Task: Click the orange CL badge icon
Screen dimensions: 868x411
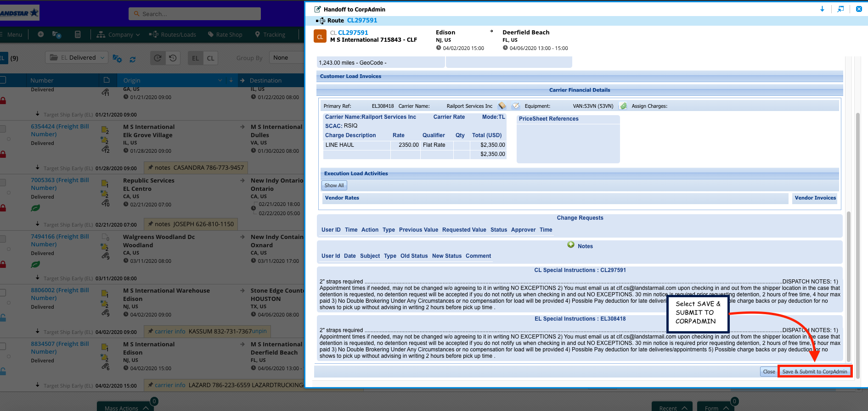Action: click(x=320, y=36)
